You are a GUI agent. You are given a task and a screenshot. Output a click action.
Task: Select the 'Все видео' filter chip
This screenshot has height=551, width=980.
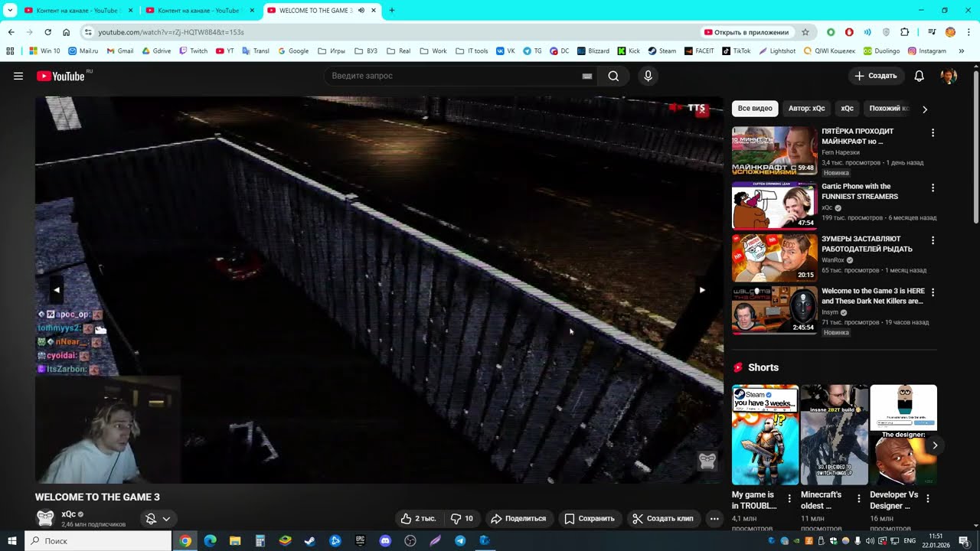755,109
